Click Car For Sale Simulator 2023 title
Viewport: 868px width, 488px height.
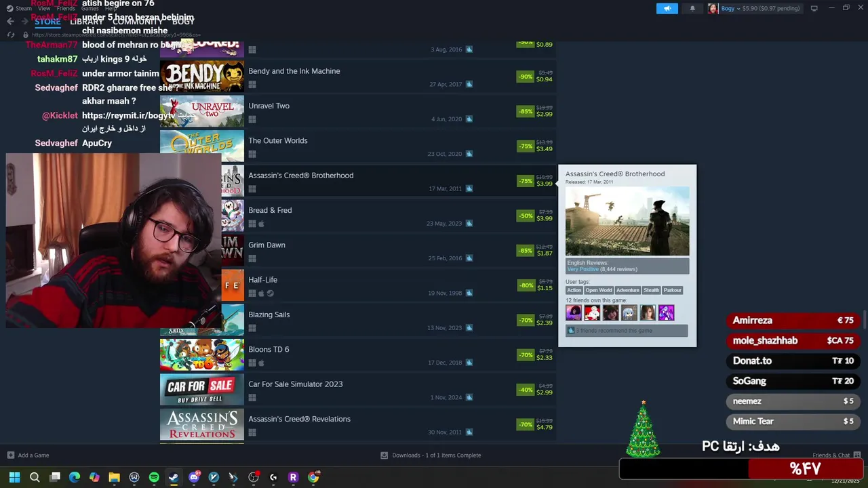(x=295, y=384)
